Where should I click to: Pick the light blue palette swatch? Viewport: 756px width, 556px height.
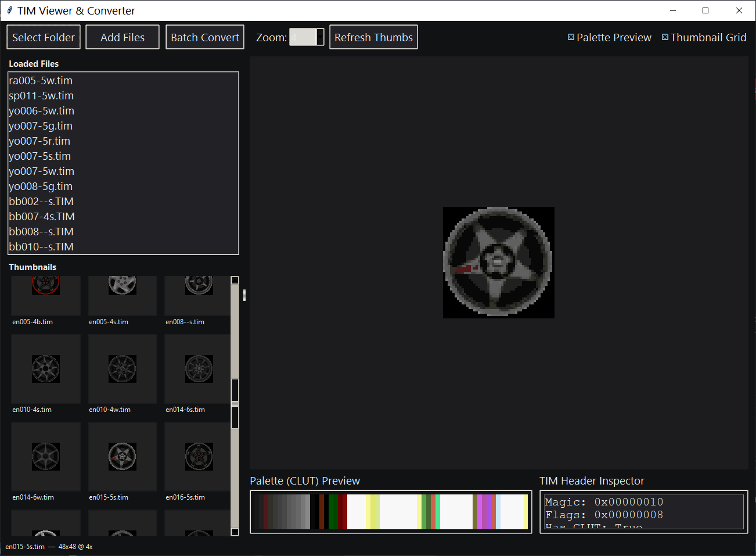498,512
